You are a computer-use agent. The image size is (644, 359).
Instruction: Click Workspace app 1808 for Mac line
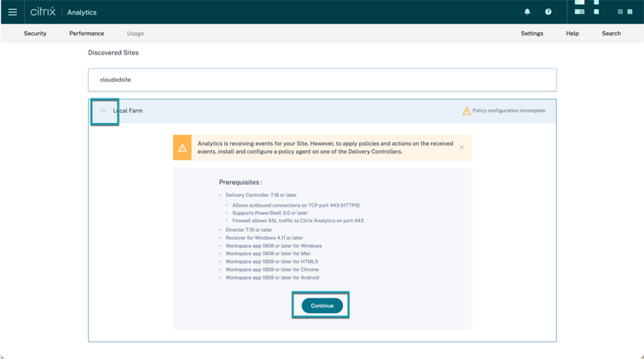(268, 254)
